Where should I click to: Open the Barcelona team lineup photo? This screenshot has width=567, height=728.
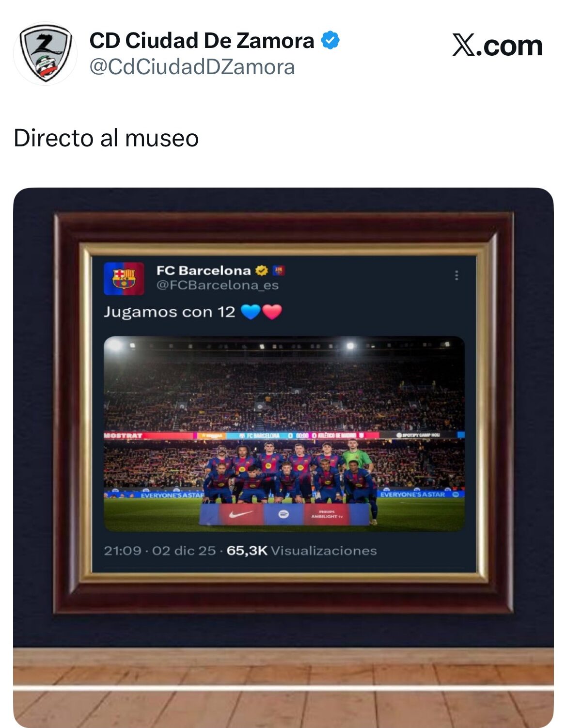(x=284, y=434)
